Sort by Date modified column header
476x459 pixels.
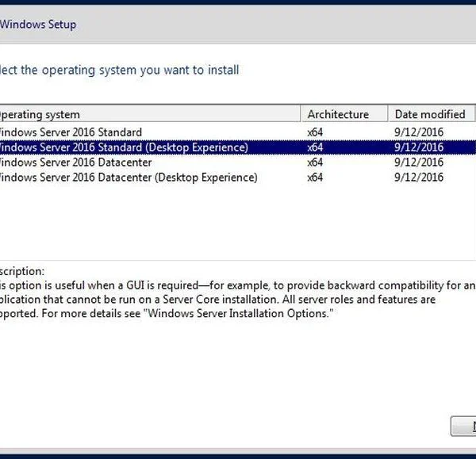click(431, 114)
